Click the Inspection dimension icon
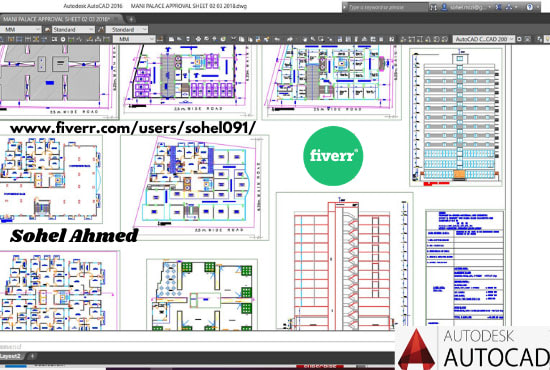Screen dimensions: 550x370 coord(71,39)
